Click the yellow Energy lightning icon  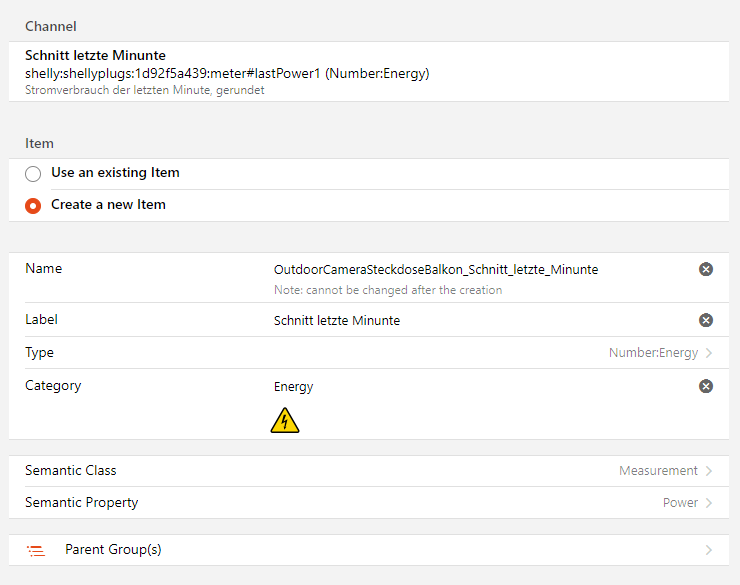[285, 421]
